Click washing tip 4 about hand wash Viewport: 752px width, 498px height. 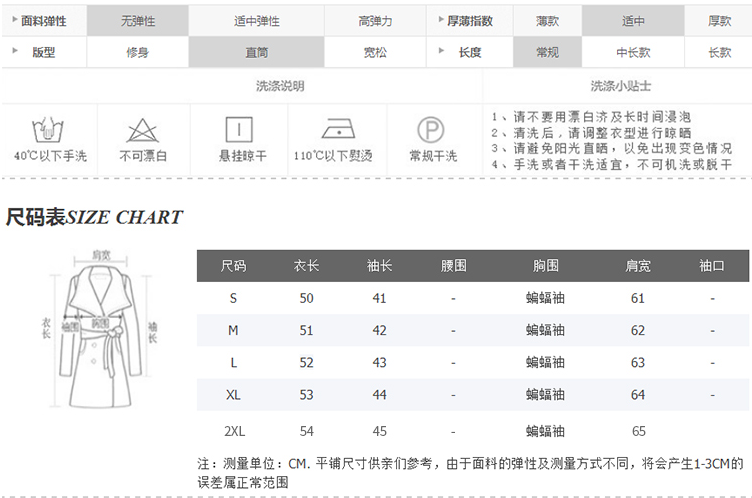tap(612, 165)
